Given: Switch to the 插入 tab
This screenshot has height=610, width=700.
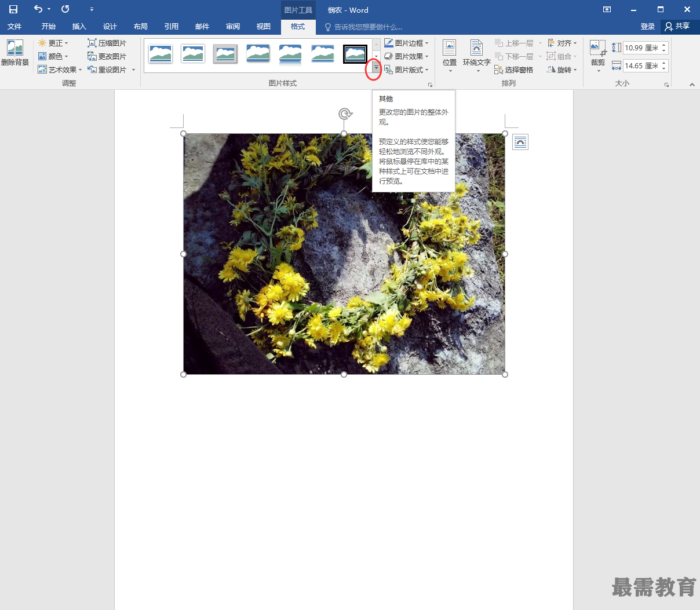Looking at the screenshot, I should 79,27.
